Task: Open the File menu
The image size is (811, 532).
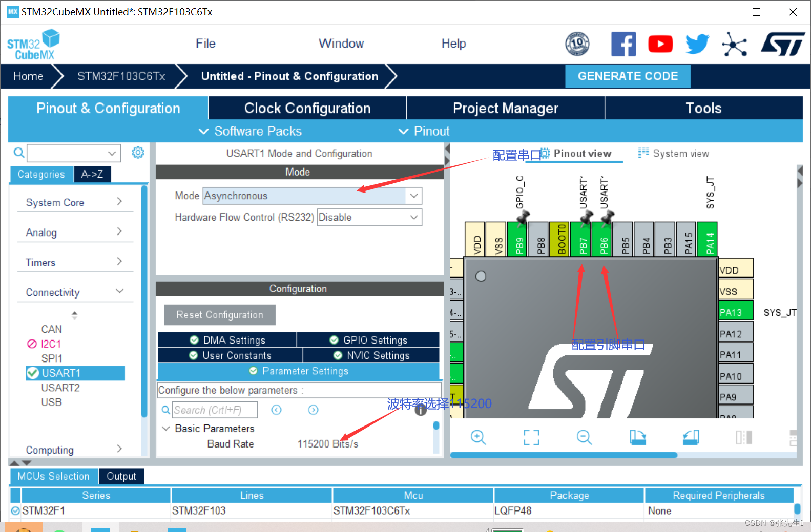Action: click(205, 44)
